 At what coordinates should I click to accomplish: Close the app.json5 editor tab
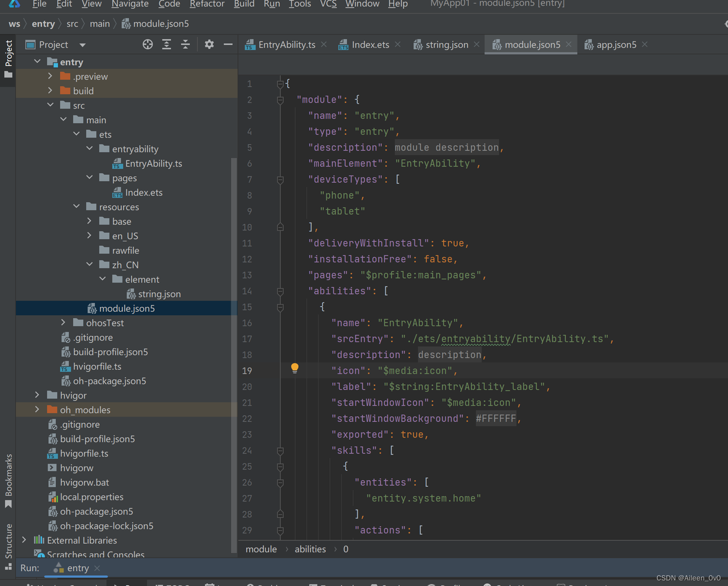pyautogui.click(x=645, y=45)
